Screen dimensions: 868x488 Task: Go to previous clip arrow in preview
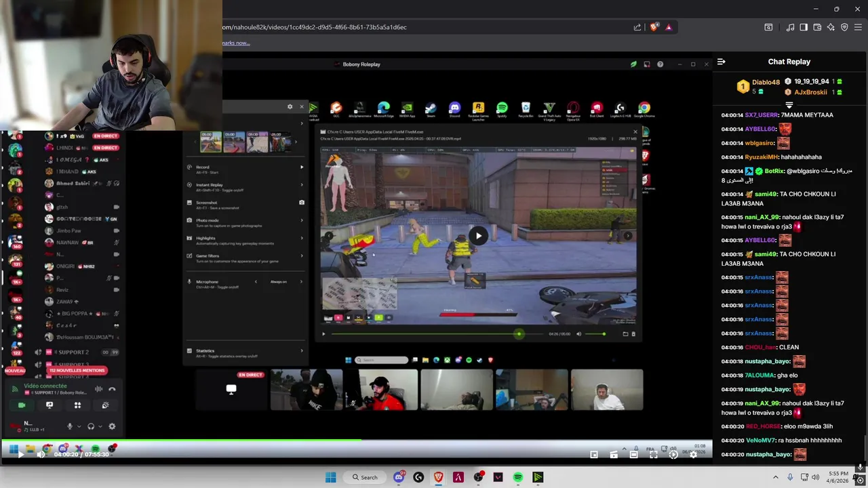[329, 236]
